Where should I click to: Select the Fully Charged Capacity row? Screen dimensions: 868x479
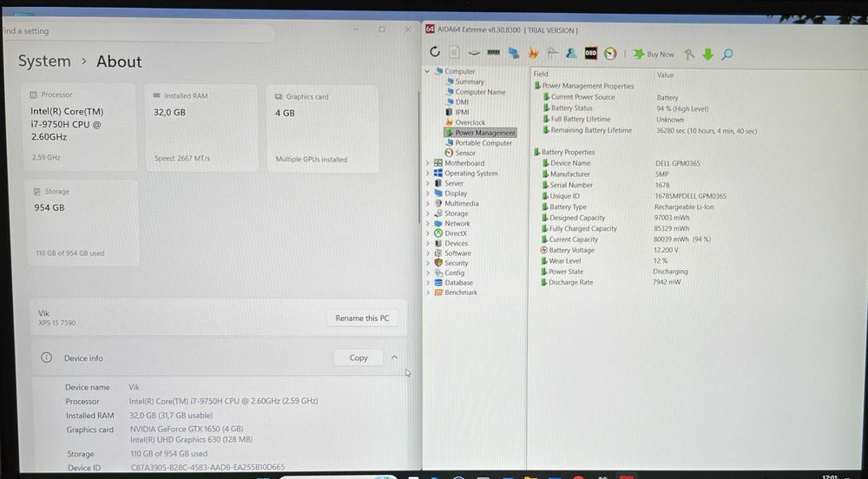(615, 228)
